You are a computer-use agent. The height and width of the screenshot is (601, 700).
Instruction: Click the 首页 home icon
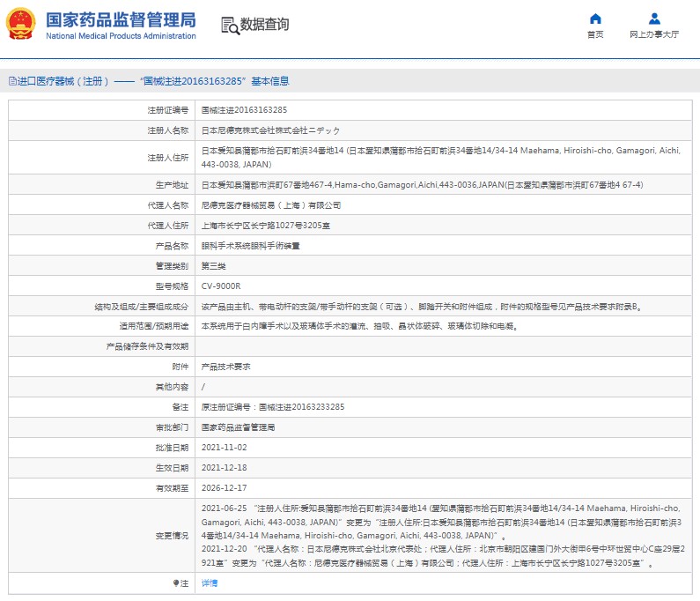pyautogui.click(x=595, y=19)
